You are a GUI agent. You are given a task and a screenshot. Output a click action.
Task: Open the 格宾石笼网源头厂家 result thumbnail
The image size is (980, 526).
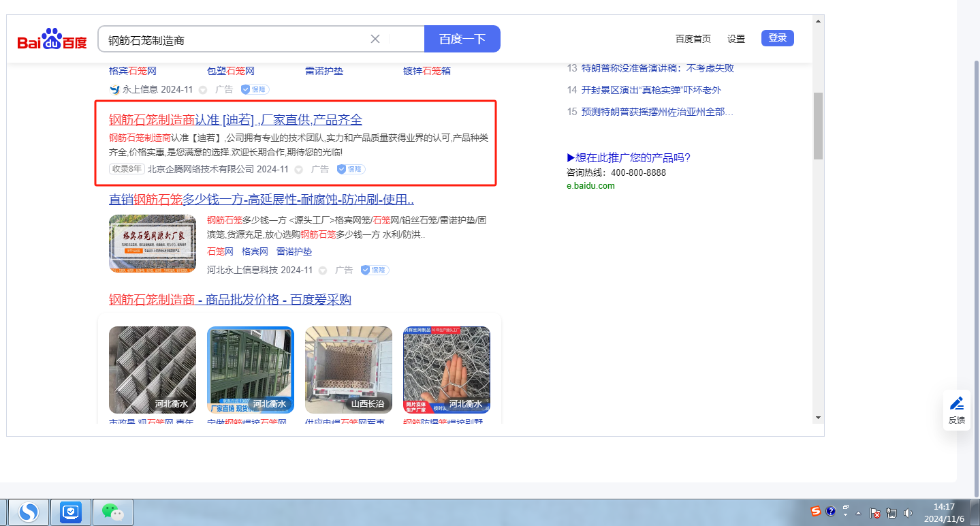point(153,244)
